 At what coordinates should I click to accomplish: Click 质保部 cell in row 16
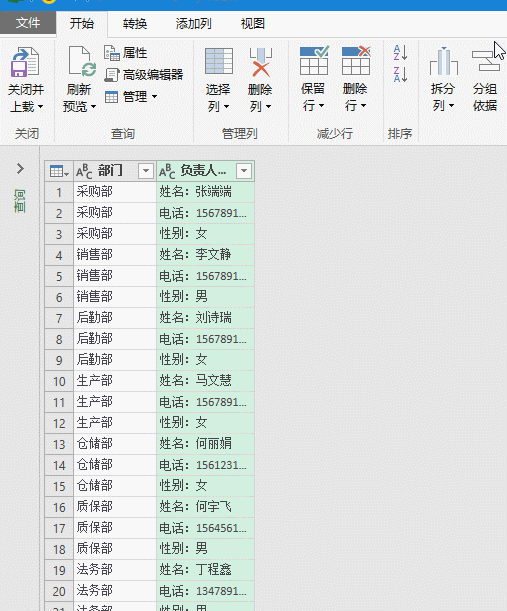[x=115, y=507]
